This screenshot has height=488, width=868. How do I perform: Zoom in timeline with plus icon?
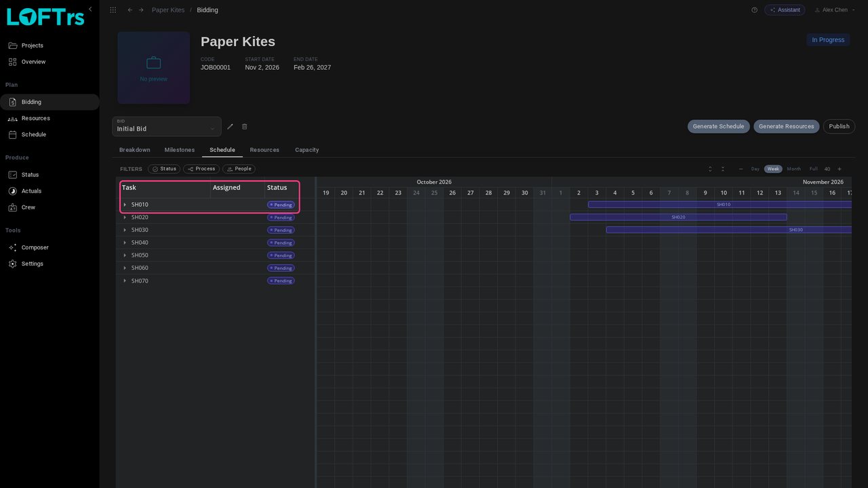(840, 169)
